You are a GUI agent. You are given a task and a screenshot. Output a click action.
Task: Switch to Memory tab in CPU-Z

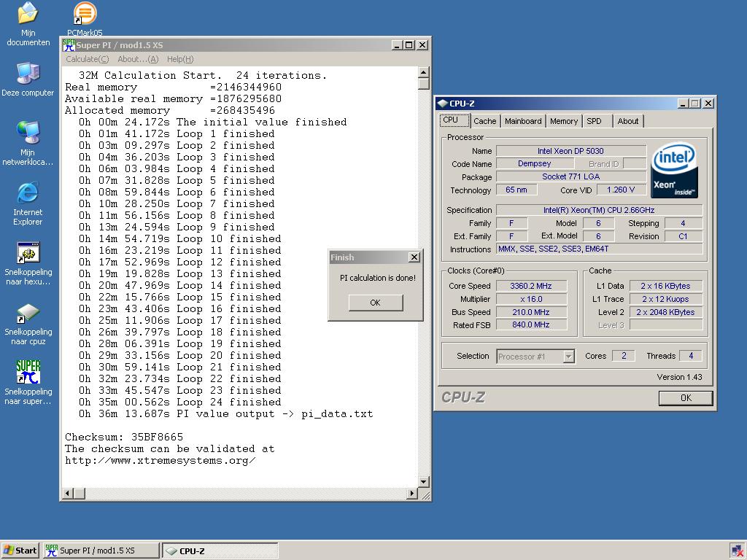click(x=564, y=122)
